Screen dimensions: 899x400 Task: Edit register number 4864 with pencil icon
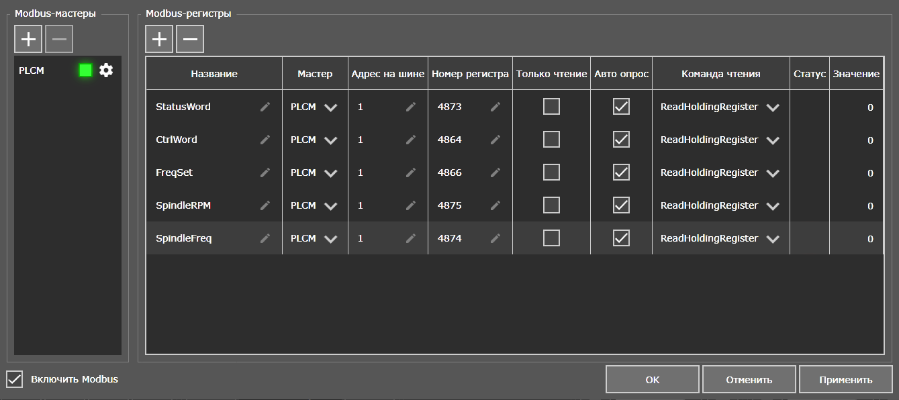[x=495, y=140]
